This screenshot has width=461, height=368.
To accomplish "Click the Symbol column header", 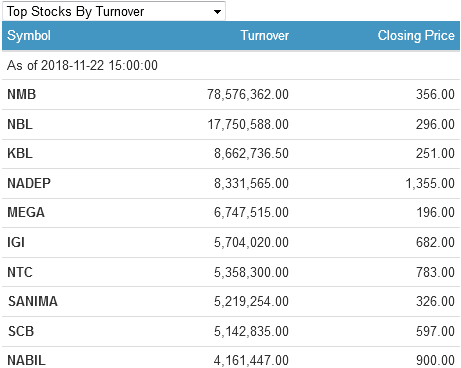I will coord(29,35).
